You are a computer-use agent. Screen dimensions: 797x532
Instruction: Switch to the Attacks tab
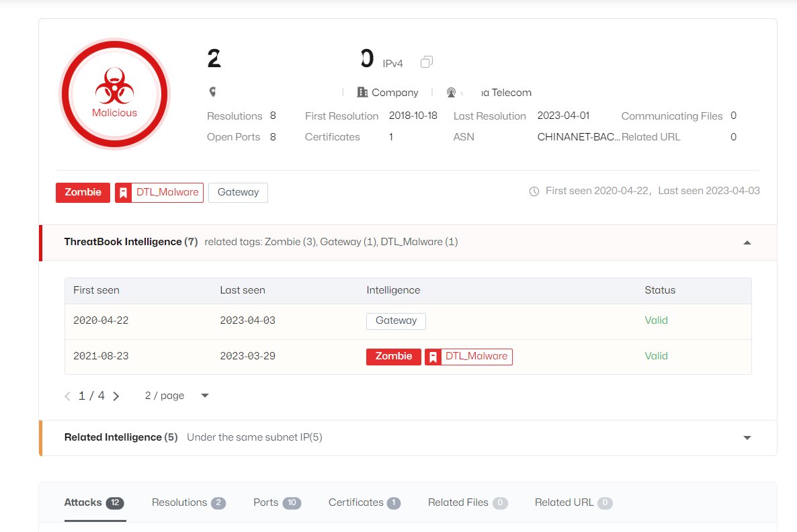pos(94,502)
